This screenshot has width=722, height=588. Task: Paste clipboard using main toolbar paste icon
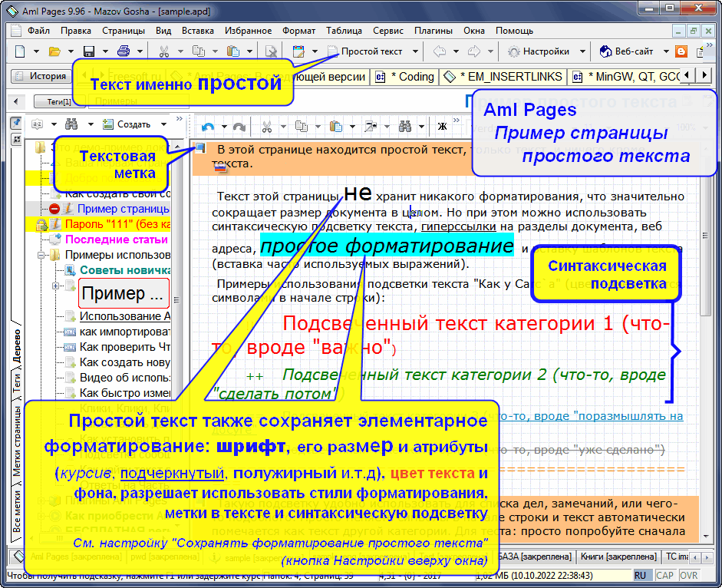pyautogui.click(x=233, y=51)
